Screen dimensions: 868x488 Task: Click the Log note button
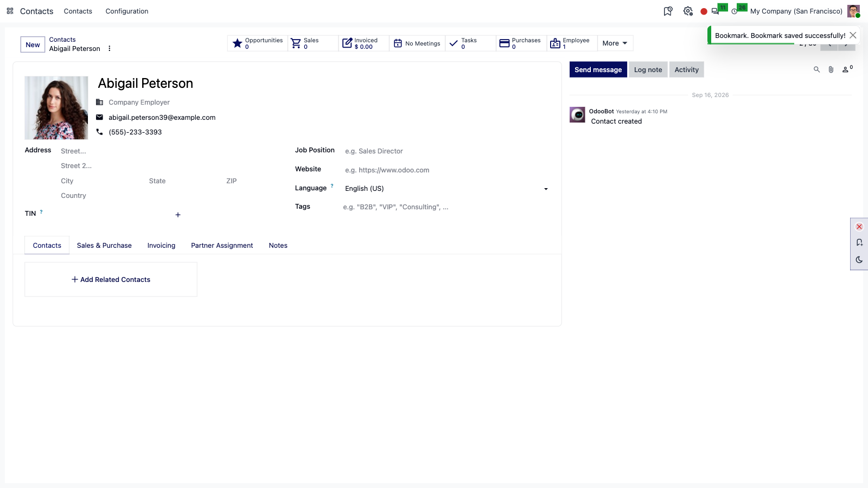648,69
